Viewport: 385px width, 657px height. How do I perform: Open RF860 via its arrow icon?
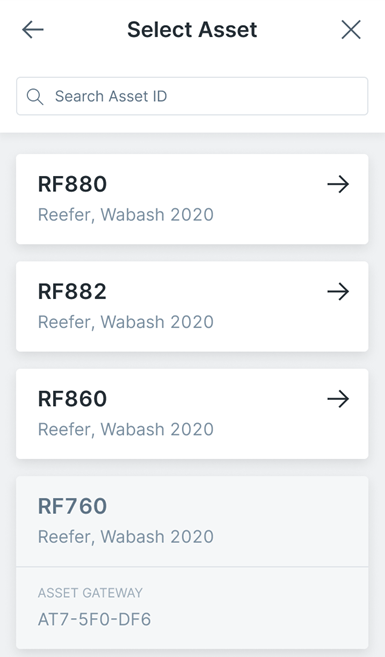pos(338,399)
